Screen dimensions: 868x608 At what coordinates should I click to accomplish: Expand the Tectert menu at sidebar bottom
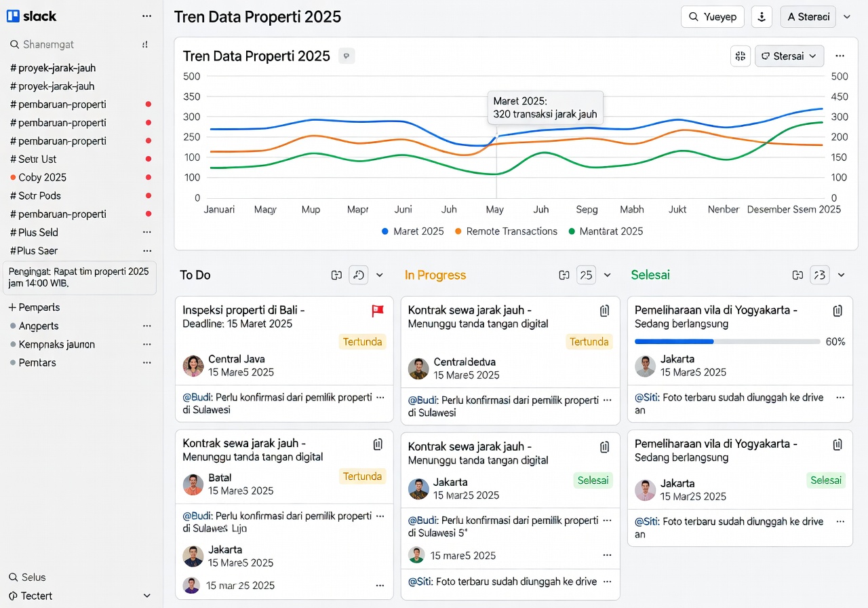tap(147, 596)
